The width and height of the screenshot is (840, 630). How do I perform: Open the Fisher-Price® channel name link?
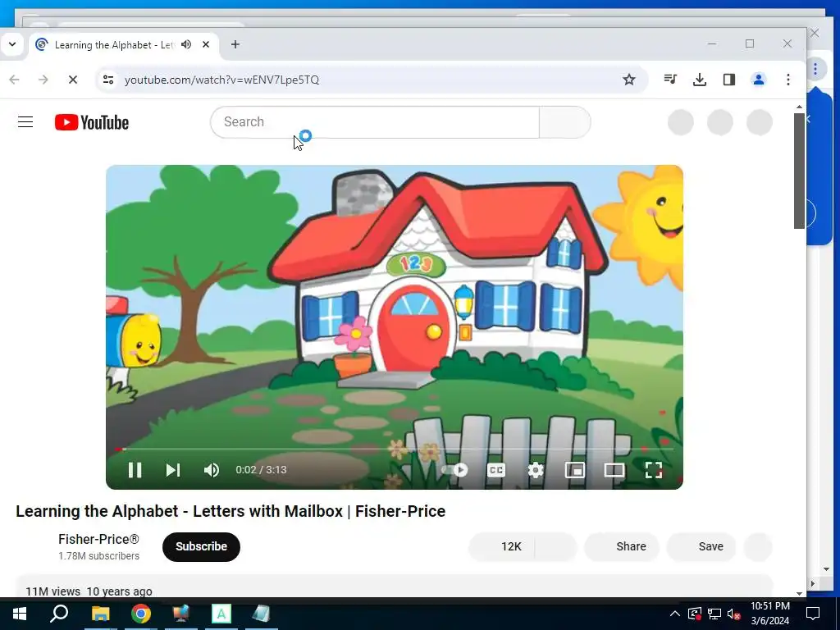[98, 539]
